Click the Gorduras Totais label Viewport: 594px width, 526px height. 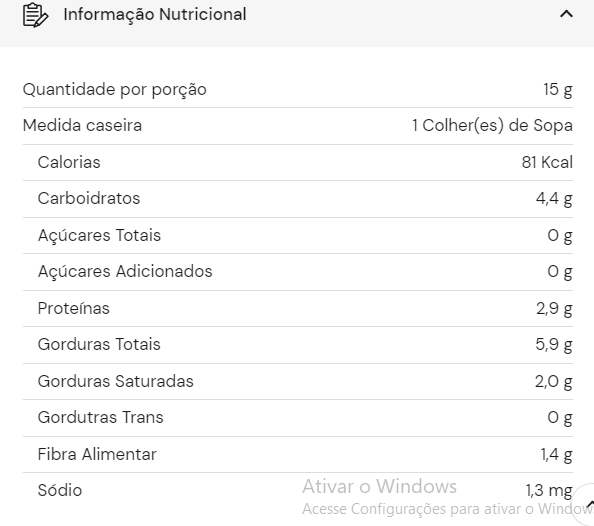click(x=99, y=344)
